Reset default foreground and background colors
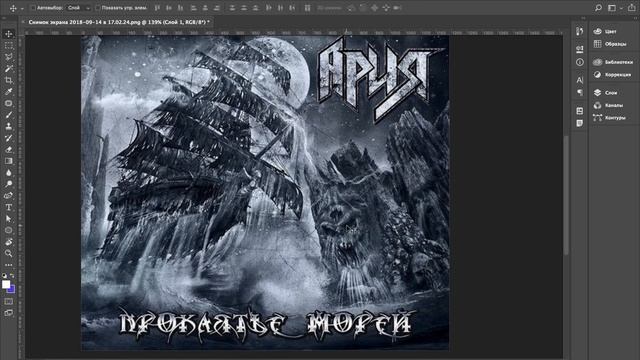 coord(4,276)
